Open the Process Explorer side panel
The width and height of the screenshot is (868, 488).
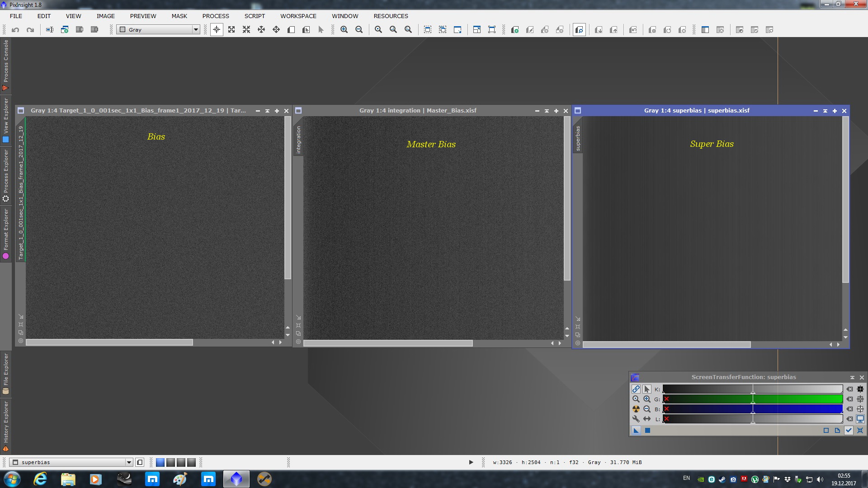click(5, 176)
